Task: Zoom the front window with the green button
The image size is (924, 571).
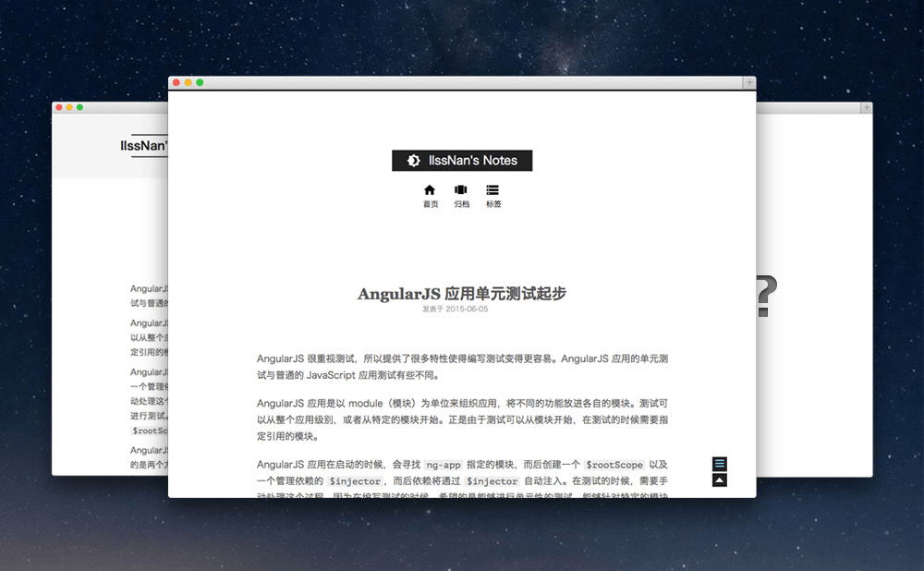Action: click(200, 82)
